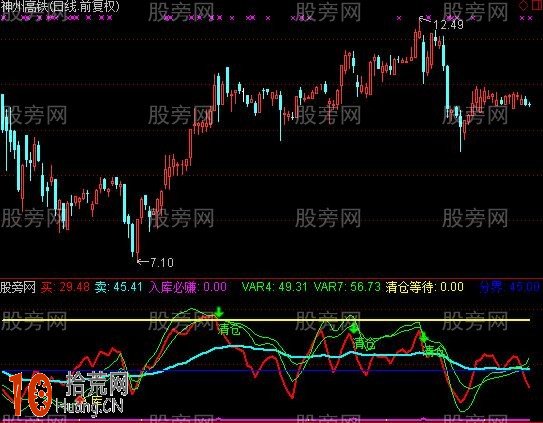Image resolution: width=543 pixels, height=423 pixels.
Task: Click the yellow horizontal threshold line
Action: [266, 320]
